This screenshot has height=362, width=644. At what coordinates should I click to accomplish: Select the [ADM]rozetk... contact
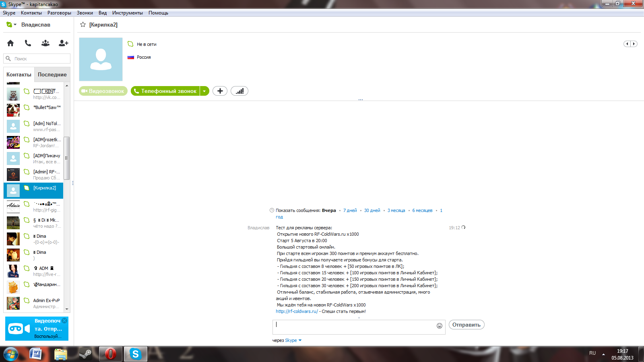[33, 142]
